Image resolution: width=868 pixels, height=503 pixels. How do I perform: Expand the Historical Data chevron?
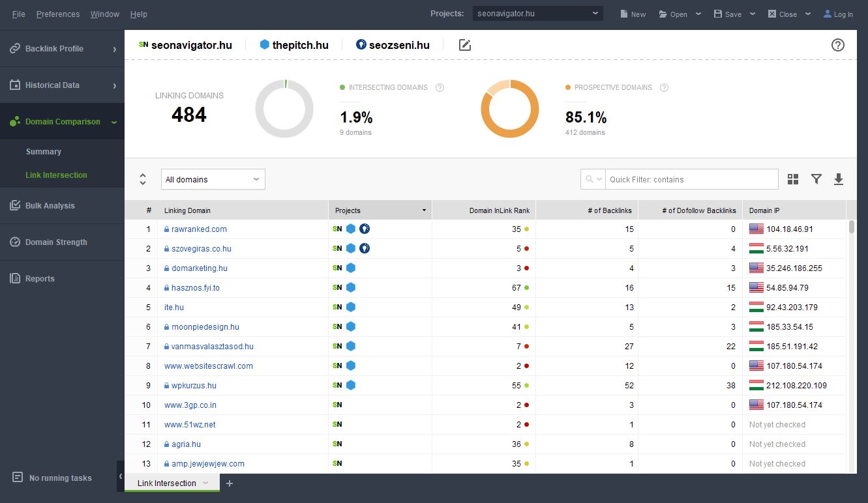pyautogui.click(x=115, y=85)
